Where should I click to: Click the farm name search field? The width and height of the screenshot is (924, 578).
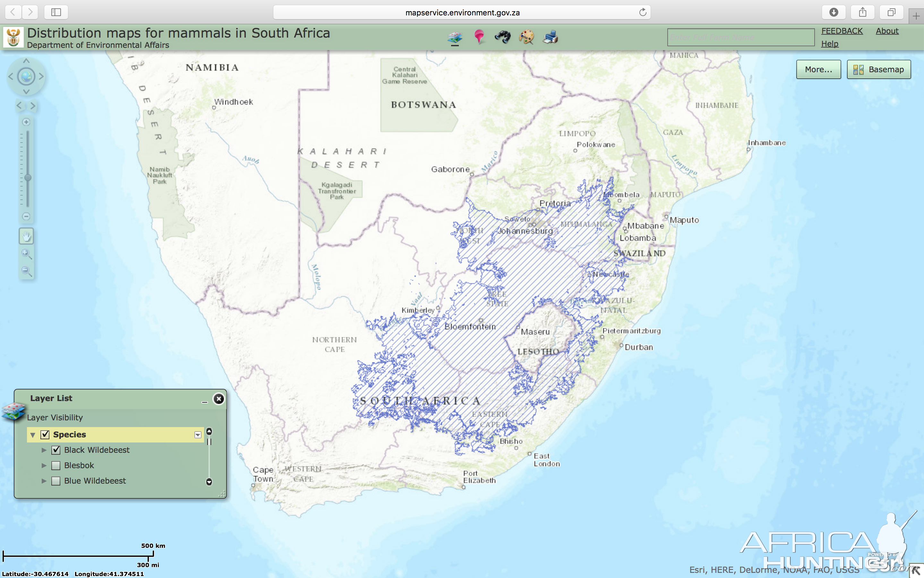[x=741, y=37]
